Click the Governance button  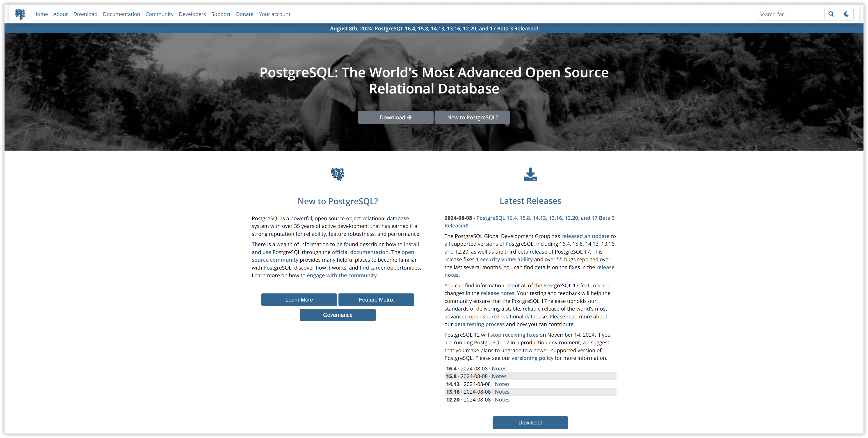point(338,315)
